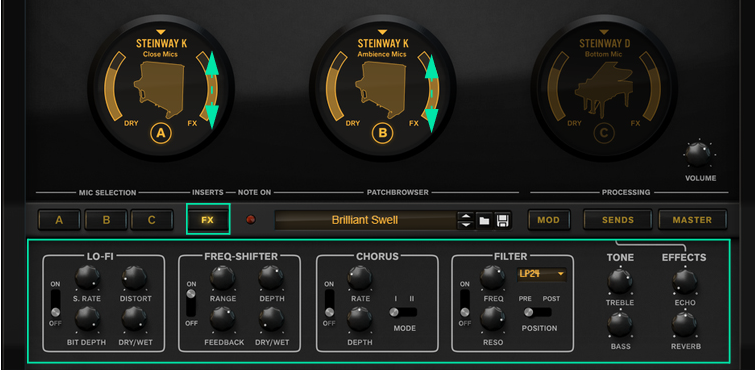Click the MOD button
Viewport: 756px width, 371px height.
click(x=549, y=220)
